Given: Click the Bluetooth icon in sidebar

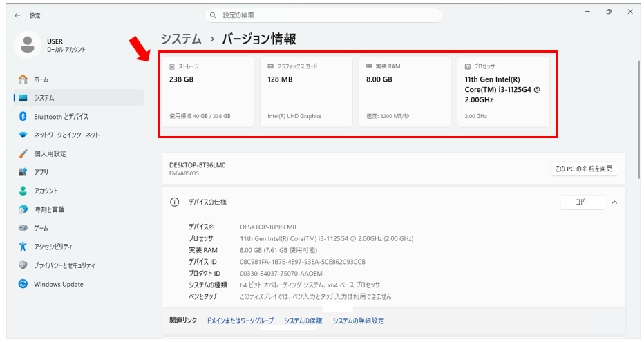Looking at the screenshot, I should (x=23, y=116).
